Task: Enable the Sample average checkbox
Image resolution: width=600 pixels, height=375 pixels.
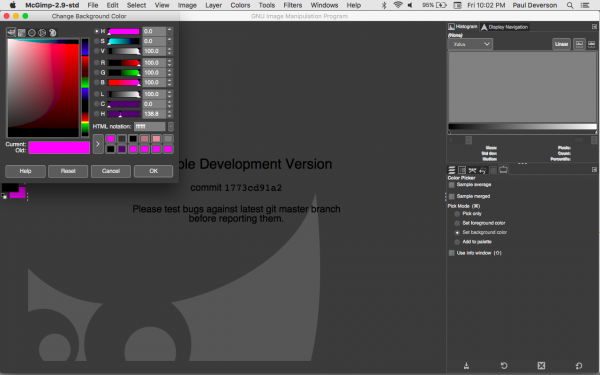Action: pos(452,185)
